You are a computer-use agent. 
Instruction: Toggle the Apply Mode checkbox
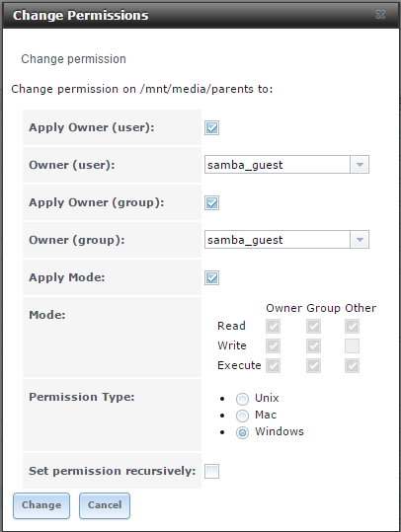coord(211,278)
